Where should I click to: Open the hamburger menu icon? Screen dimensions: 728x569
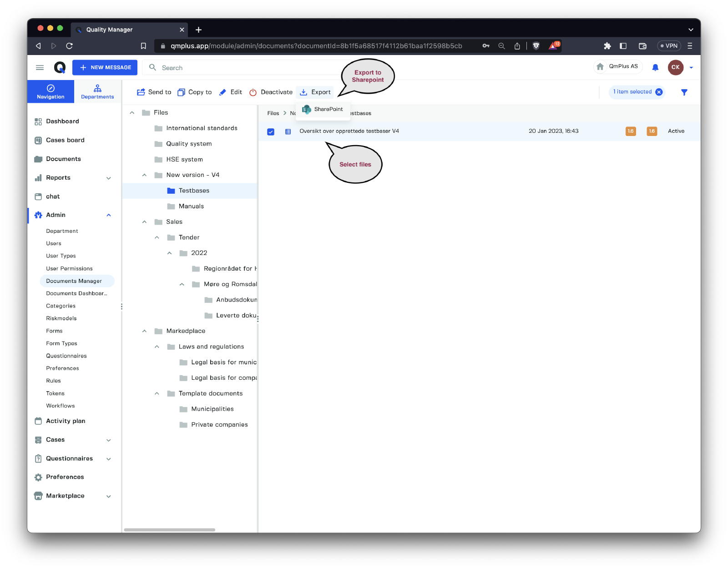[40, 67]
